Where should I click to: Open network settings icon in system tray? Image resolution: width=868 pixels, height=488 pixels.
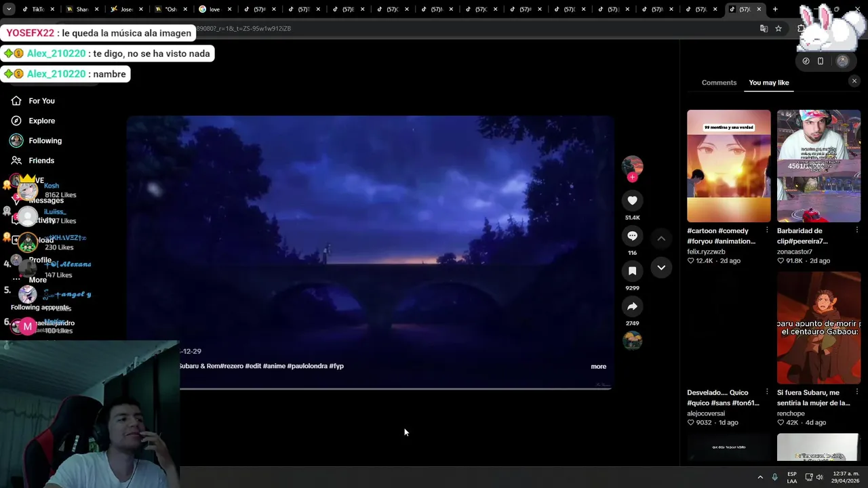tap(809, 477)
